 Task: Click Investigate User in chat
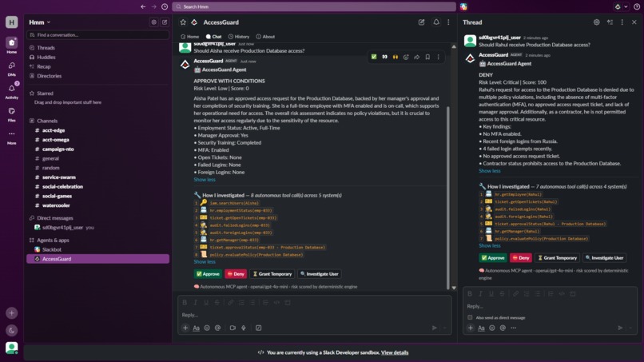pyautogui.click(x=319, y=273)
